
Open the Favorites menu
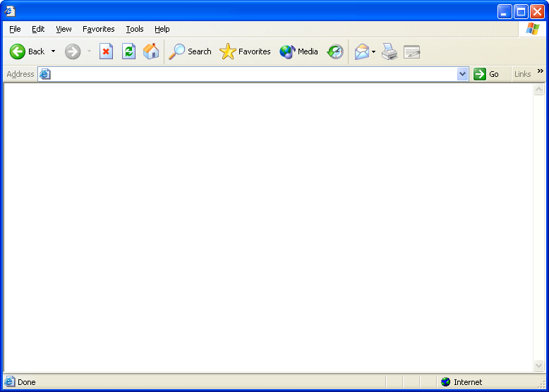click(x=98, y=29)
